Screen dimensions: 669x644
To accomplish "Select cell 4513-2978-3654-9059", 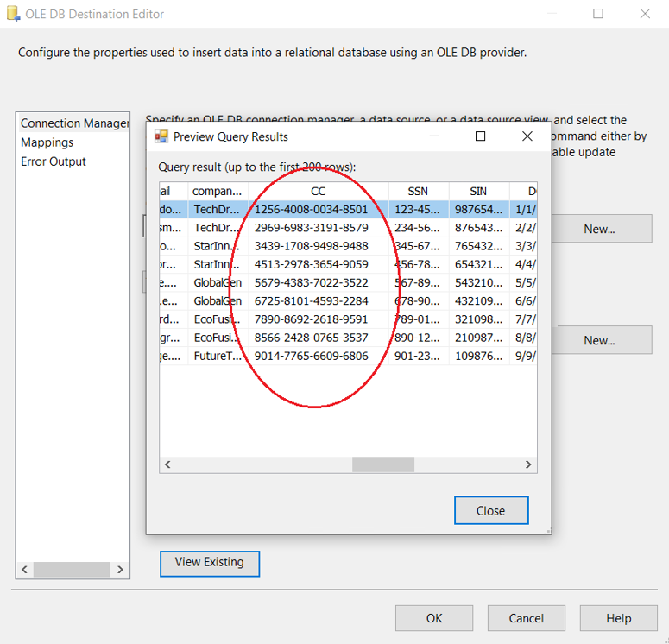I will (x=319, y=264).
